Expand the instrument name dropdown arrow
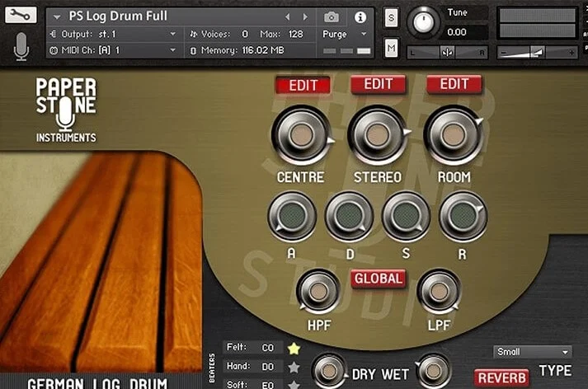Image resolution: width=588 pixels, height=389 pixels. pos(57,16)
